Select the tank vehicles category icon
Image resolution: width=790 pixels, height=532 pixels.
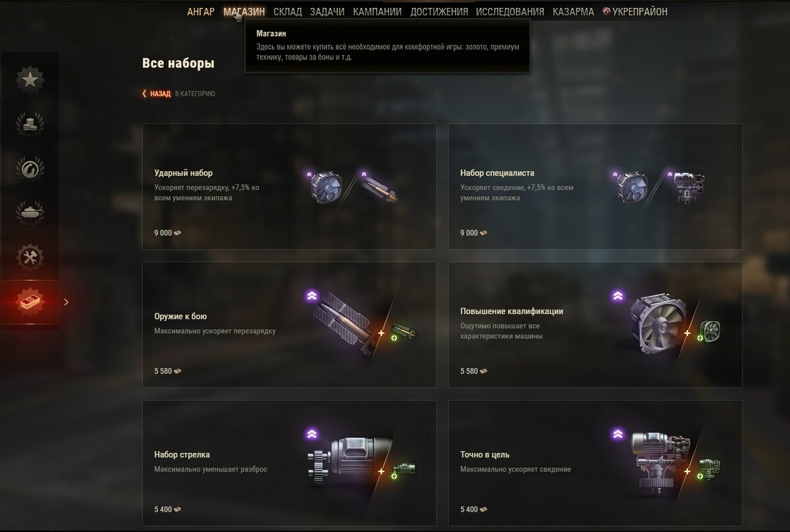tap(30, 212)
